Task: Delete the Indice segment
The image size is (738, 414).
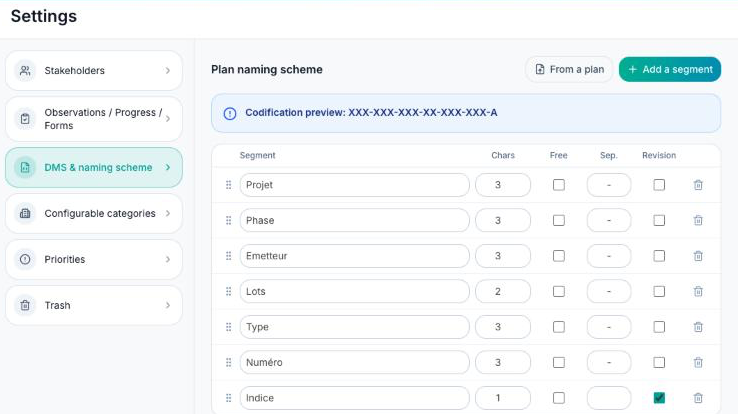Action: point(698,398)
